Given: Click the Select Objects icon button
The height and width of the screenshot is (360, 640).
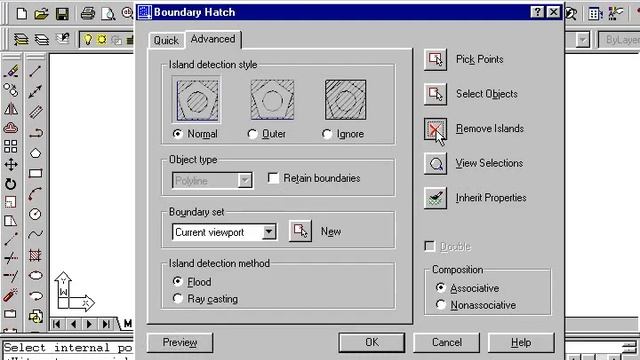Looking at the screenshot, I should [435, 94].
